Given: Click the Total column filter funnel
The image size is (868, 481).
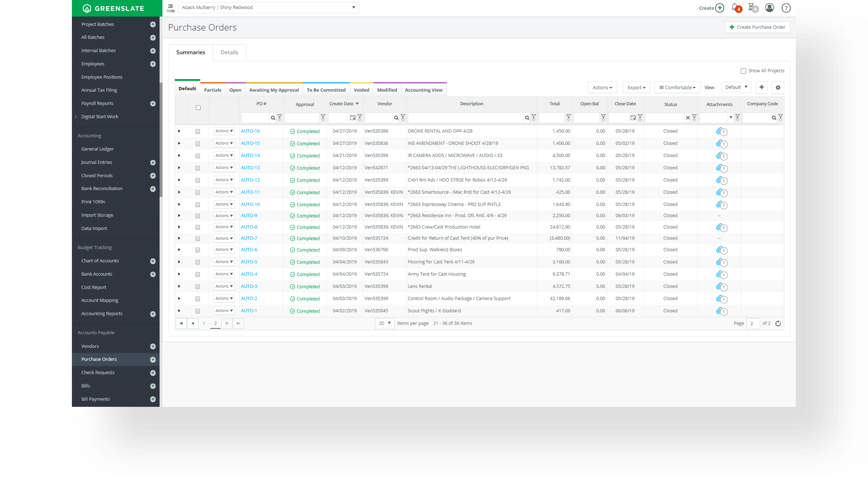Looking at the screenshot, I should 568,118.
